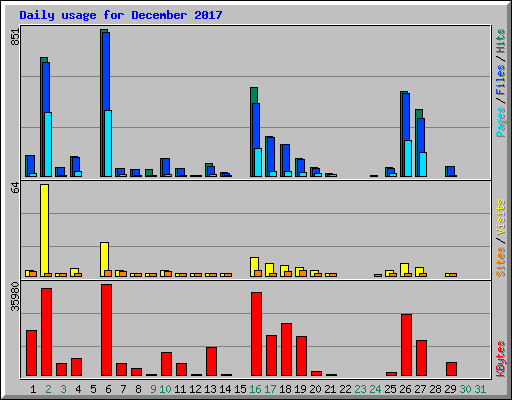Click day label 22 on x-axis

[345, 389]
